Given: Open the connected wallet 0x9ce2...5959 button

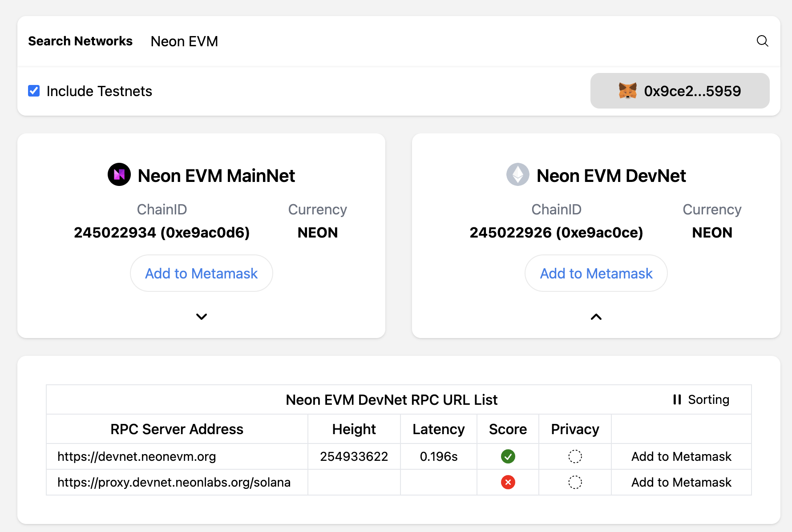Looking at the screenshot, I should pyautogui.click(x=680, y=91).
